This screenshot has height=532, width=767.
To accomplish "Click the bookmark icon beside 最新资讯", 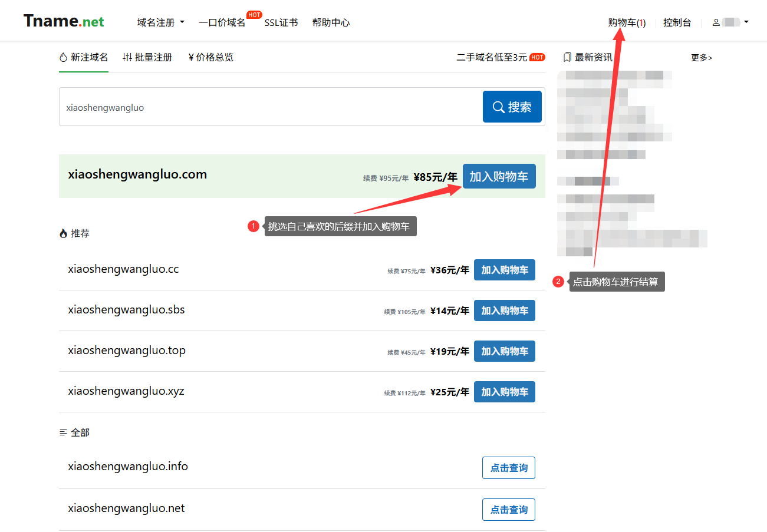I will [x=567, y=57].
